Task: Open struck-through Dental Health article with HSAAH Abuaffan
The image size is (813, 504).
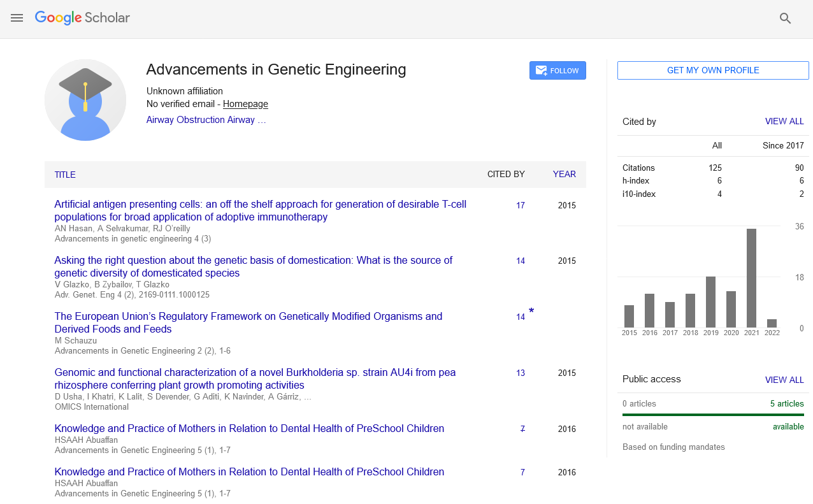Action: click(249, 429)
